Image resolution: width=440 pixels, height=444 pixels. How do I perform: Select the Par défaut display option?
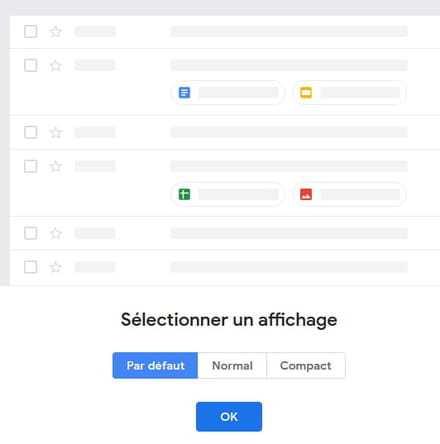pyautogui.click(x=155, y=365)
